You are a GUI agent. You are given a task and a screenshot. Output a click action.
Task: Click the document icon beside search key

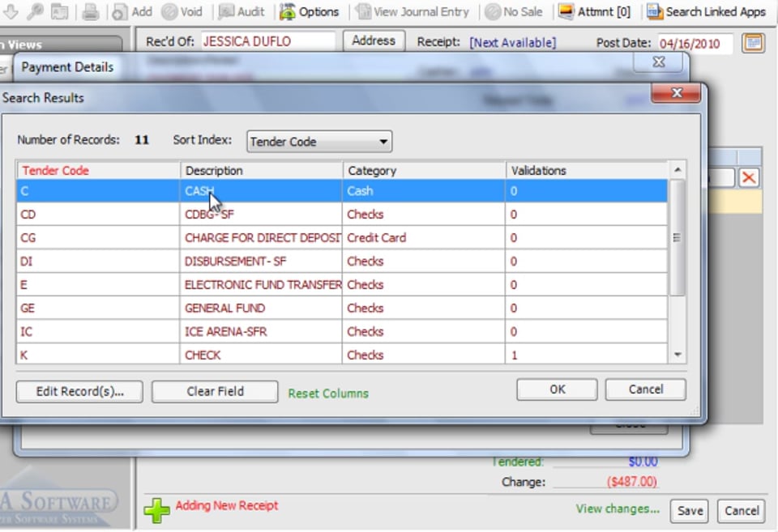(x=59, y=11)
